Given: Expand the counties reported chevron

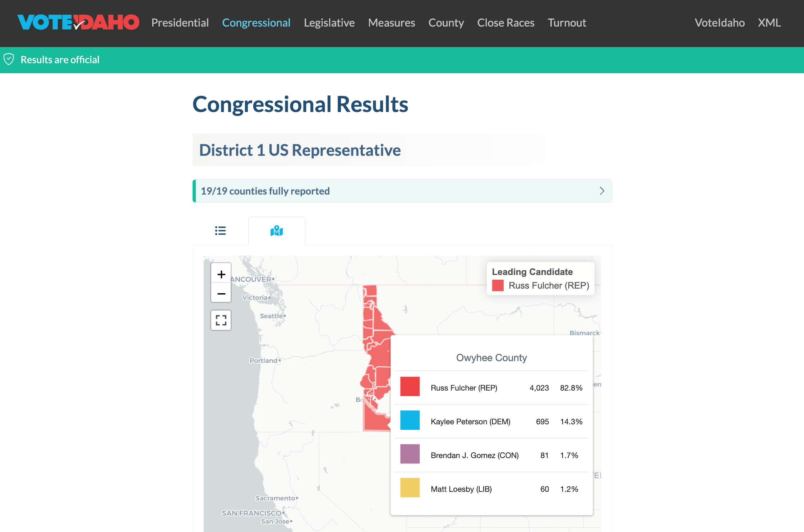Looking at the screenshot, I should click(602, 191).
